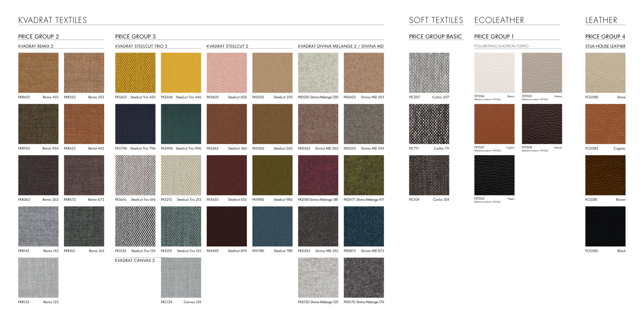Pick the Cognac FET007 ecoleather swatch
This screenshot has height=321, width=644.
tap(494, 124)
